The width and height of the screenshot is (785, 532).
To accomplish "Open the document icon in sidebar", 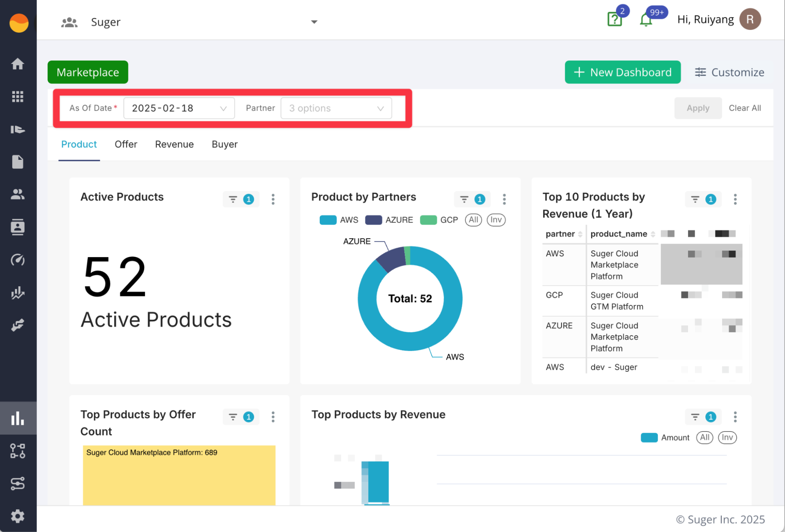I will coord(18,162).
